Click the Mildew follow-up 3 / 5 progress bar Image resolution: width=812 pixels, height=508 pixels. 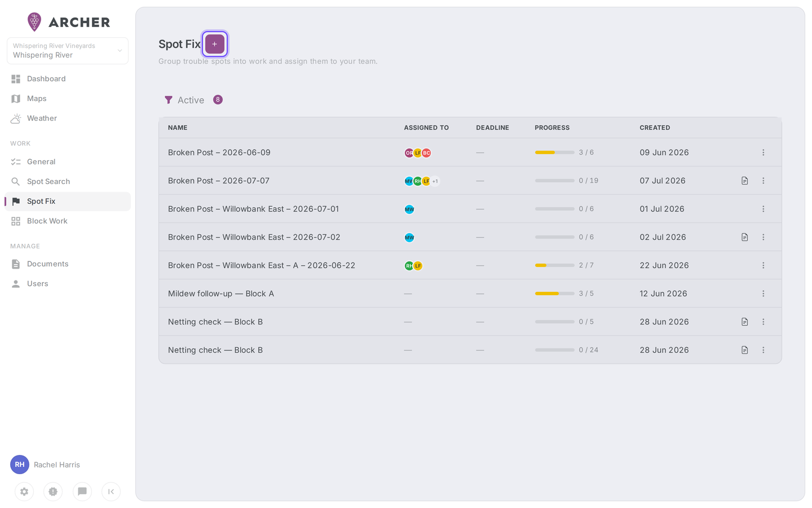[554, 294]
